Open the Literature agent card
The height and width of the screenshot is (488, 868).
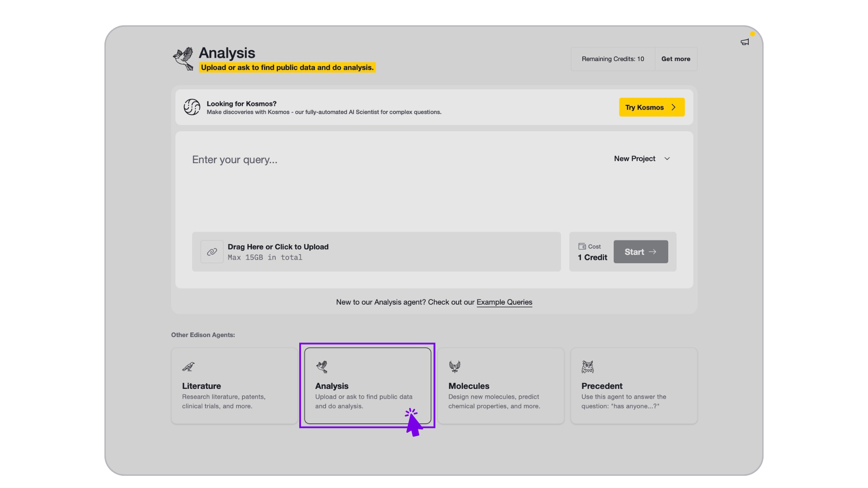(234, 386)
